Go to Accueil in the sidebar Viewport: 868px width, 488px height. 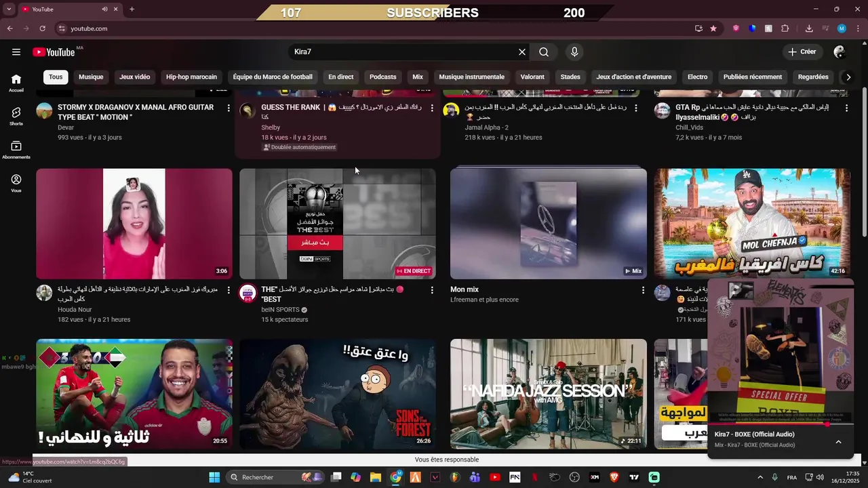[x=16, y=83]
